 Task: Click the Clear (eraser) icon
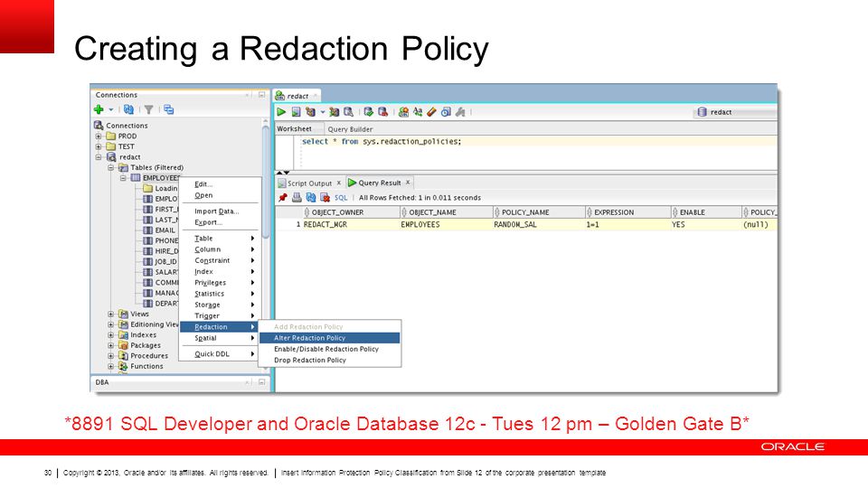pos(431,112)
